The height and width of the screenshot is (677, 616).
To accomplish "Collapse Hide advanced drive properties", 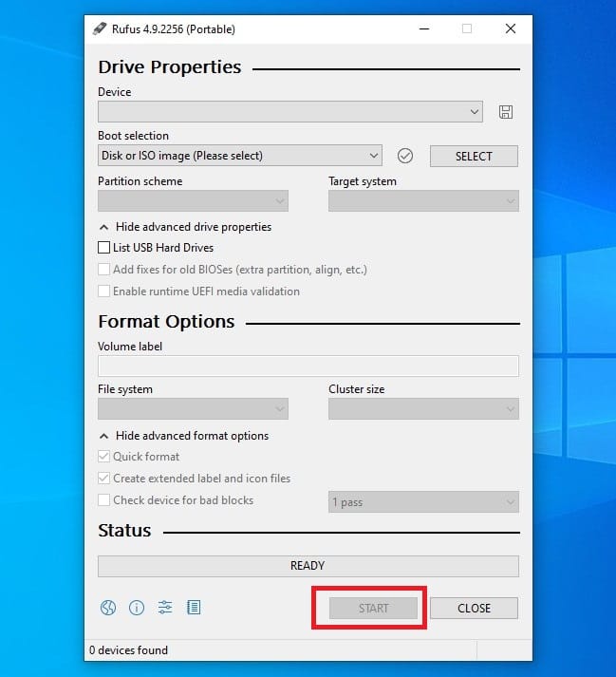I will 185,227.
